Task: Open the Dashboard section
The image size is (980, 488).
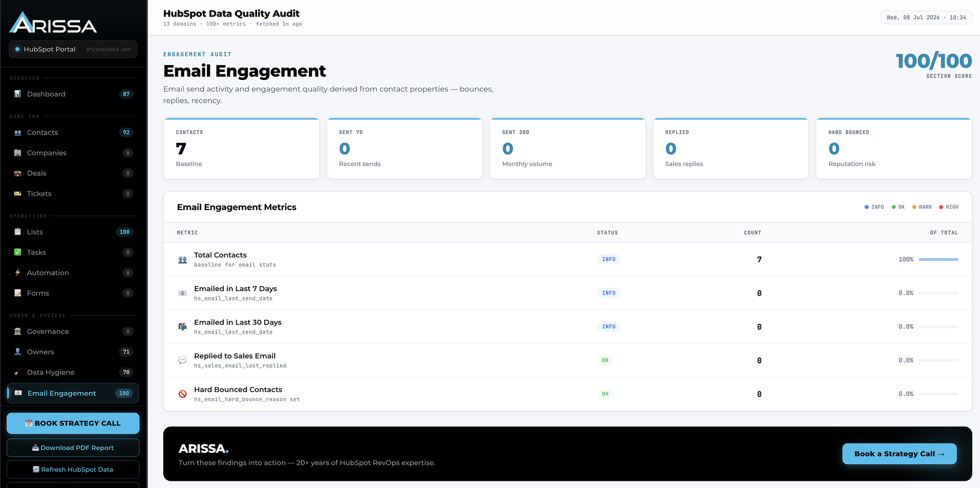Action: pos(73,94)
